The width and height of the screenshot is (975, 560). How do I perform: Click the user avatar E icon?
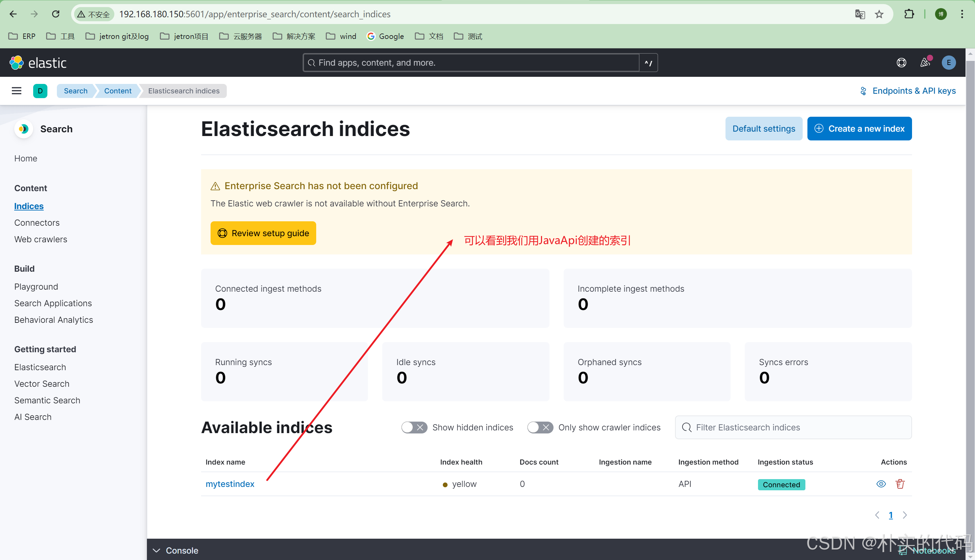[x=949, y=63]
